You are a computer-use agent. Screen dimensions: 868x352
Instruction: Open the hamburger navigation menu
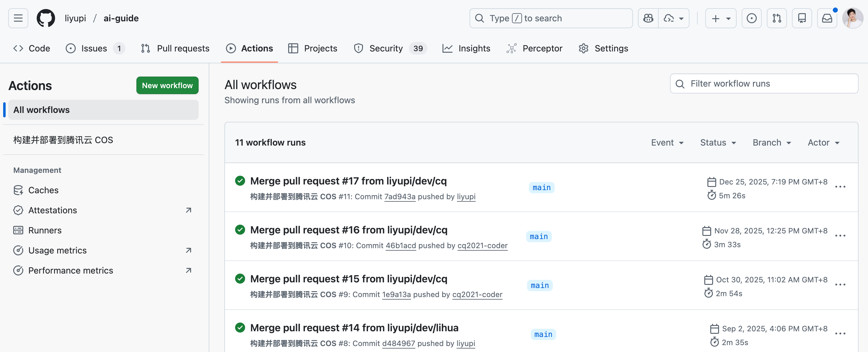tap(18, 18)
